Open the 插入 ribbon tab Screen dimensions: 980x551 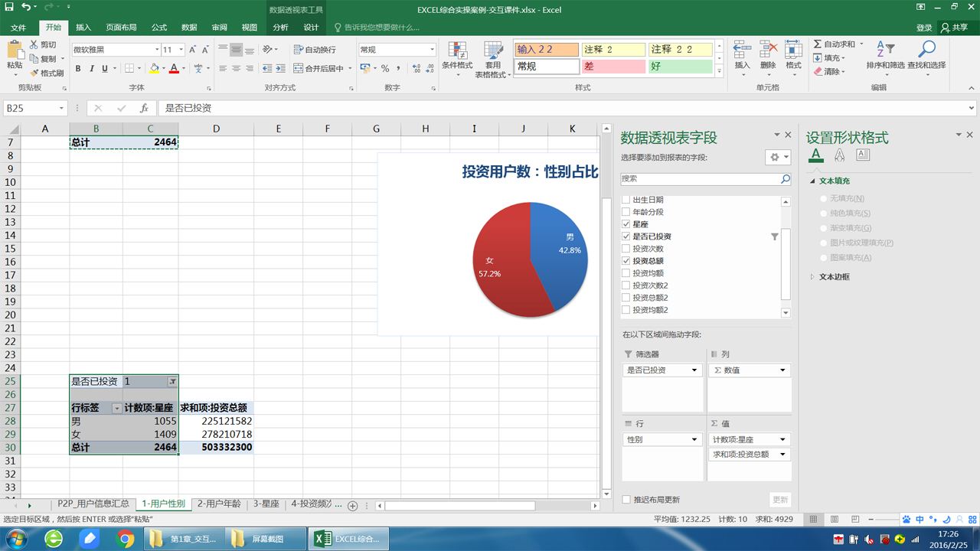[83, 28]
